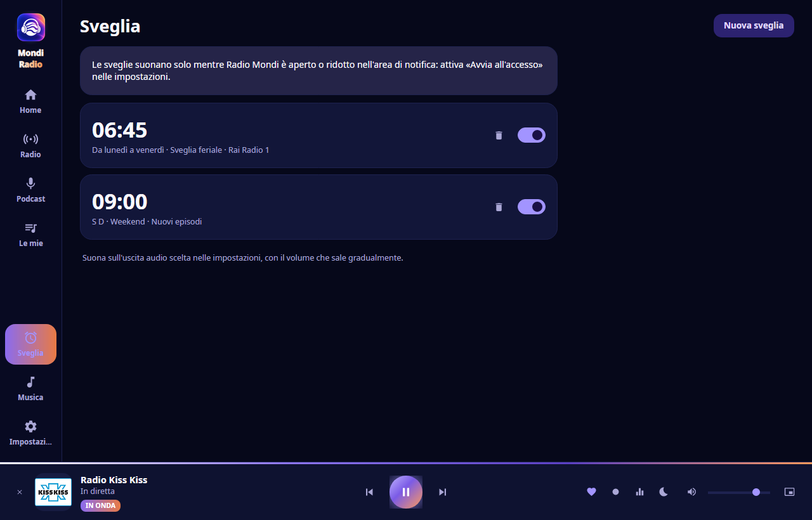Create a Nuova sveglia
The height and width of the screenshot is (520, 812).
click(x=754, y=25)
